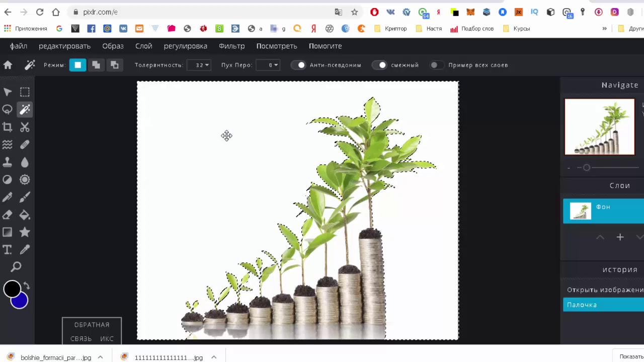Image resolution: width=644 pixels, height=362 pixels.
Task: Open the black foreground color swatch
Action: 12,289
